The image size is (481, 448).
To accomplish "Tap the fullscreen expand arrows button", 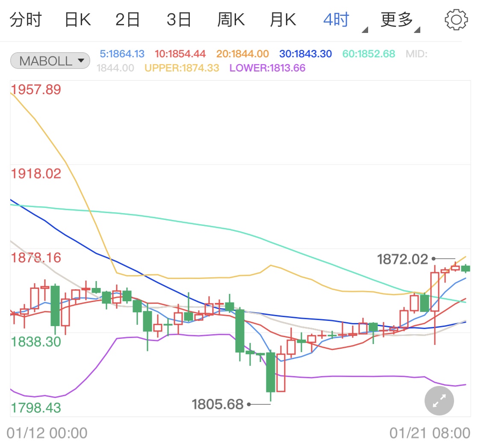I will click(x=439, y=401).
